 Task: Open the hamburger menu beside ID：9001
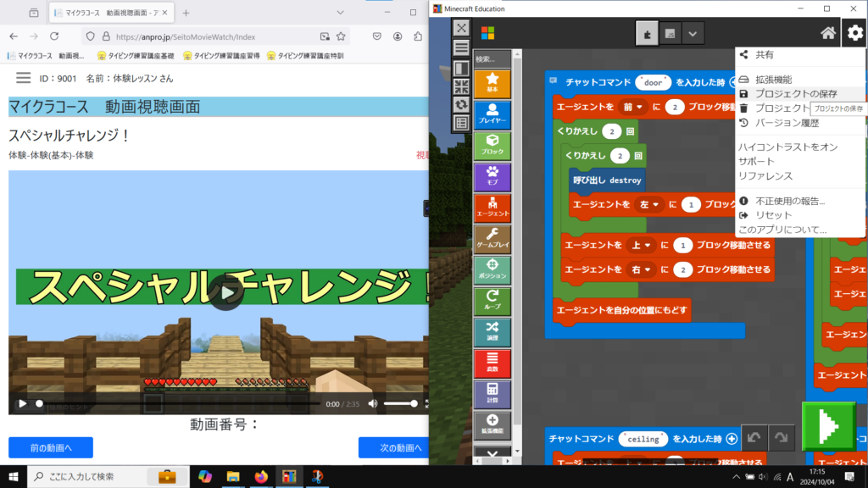23,78
